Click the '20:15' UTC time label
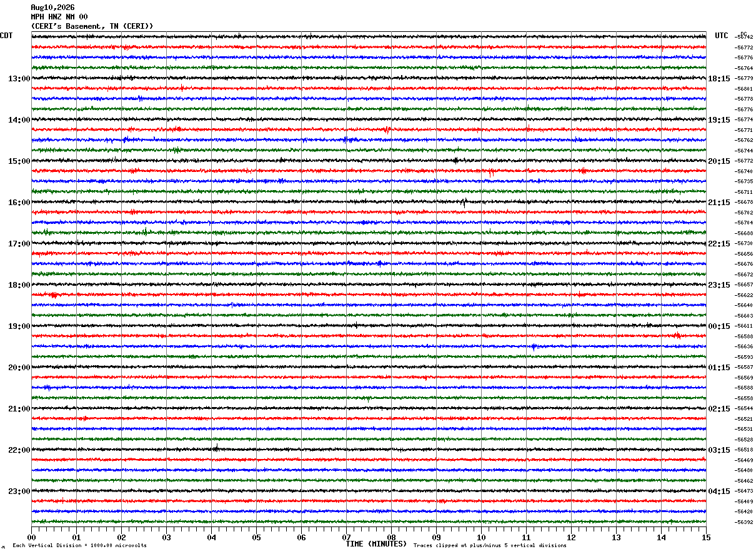This screenshot has height=554, width=756. [719, 161]
